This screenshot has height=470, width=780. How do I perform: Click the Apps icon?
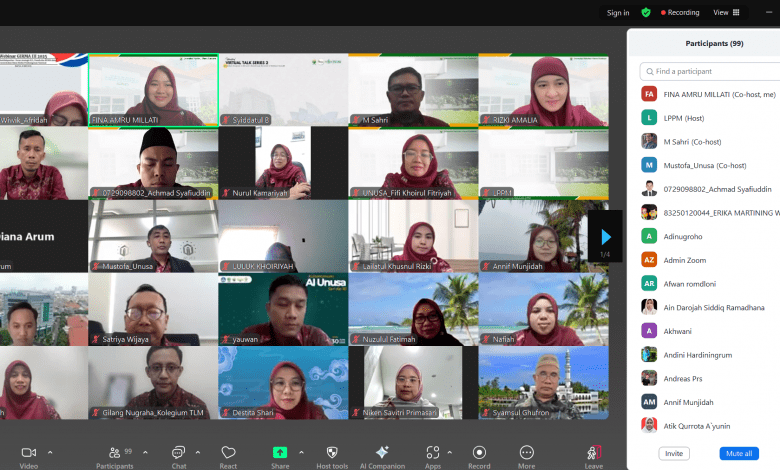[x=432, y=453]
